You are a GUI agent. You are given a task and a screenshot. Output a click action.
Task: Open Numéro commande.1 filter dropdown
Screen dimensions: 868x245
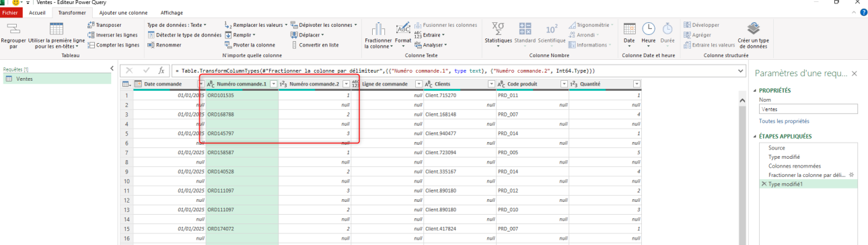point(273,84)
